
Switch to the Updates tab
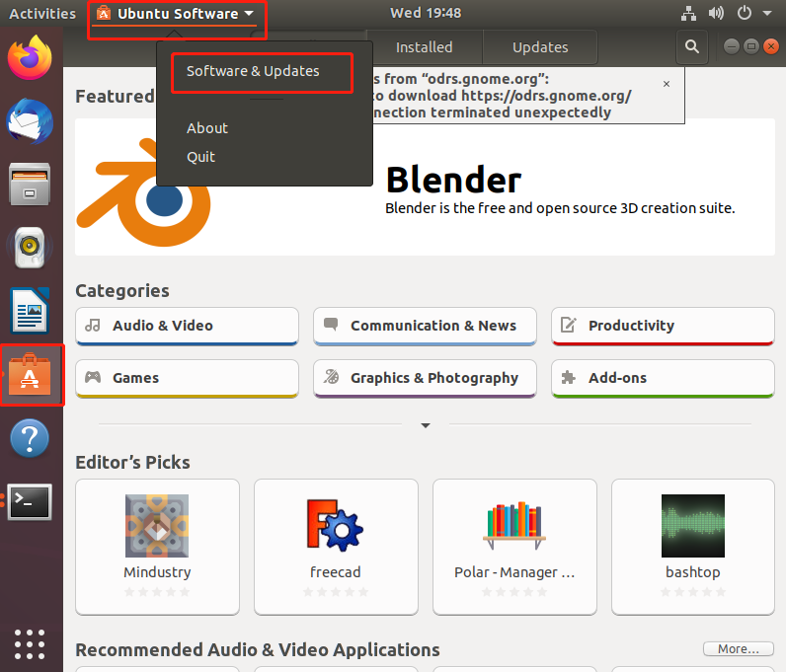click(540, 47)
